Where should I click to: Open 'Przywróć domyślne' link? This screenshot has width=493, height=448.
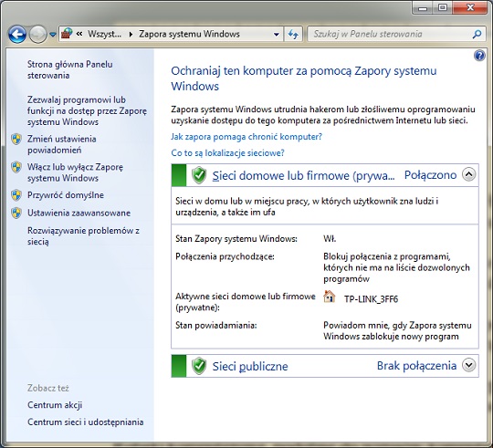66,195
